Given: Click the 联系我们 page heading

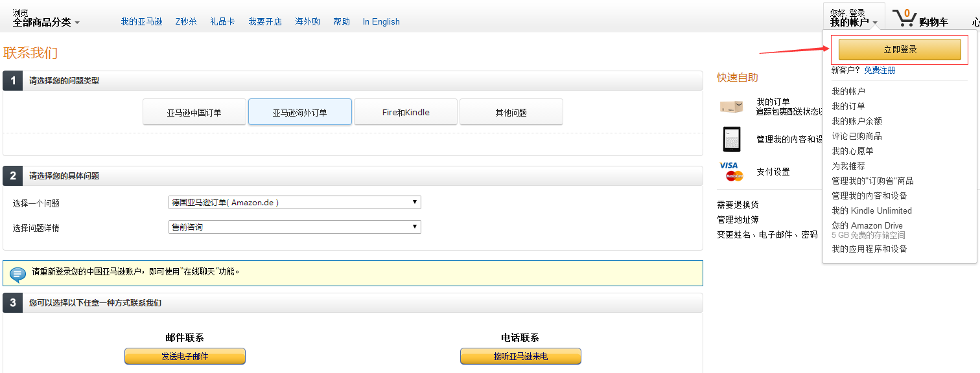Looking at the screenshot, I should (30, 53).
